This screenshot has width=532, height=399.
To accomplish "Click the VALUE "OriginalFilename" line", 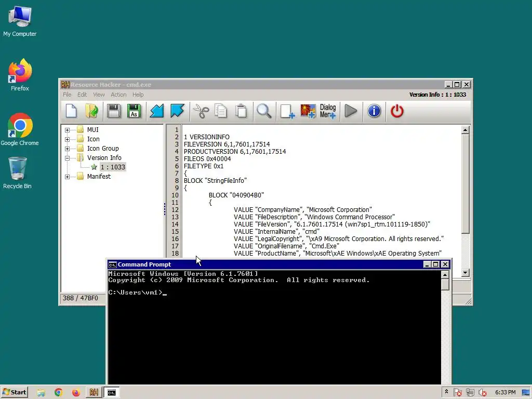I will coord(286,246).
